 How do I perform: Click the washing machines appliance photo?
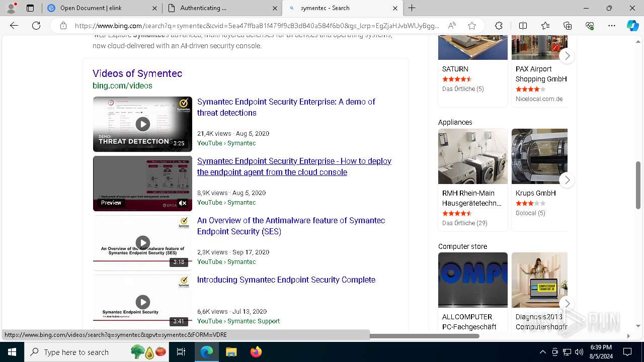tap(473, 156)
